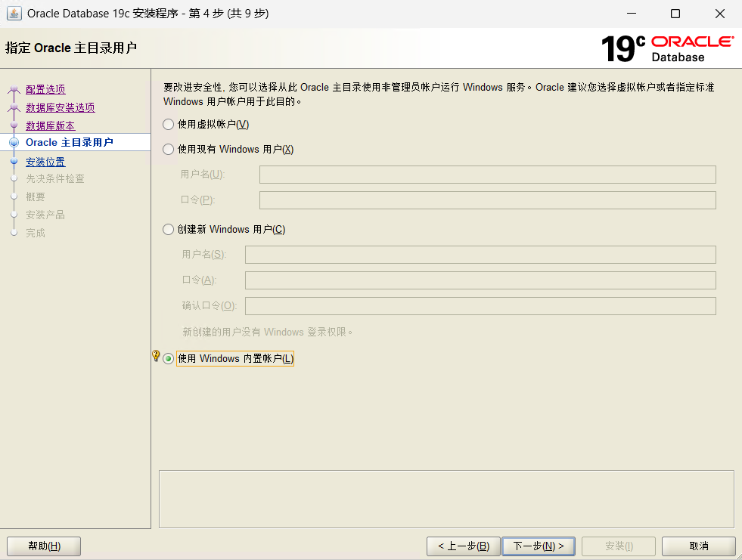The image size is (742, 560).
Task: Click the arrow step icon beside 配置选项
Action: click(14, 89)
